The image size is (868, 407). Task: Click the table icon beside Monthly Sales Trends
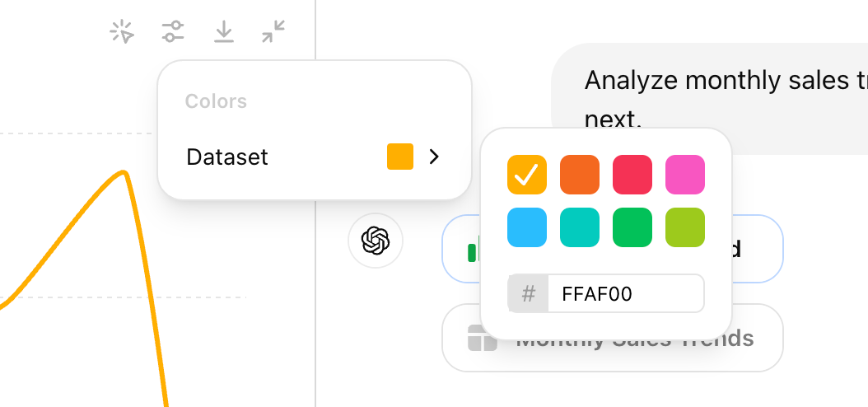pos(483,339)
